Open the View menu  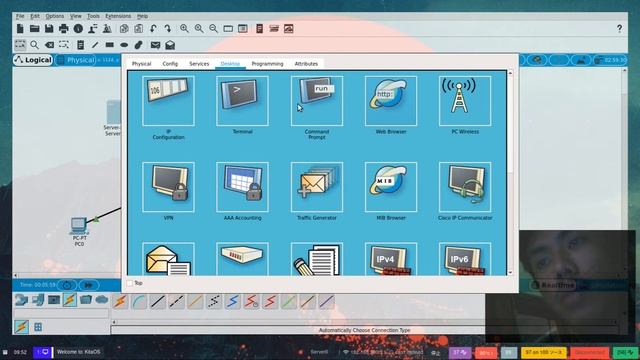coord(76,16)
